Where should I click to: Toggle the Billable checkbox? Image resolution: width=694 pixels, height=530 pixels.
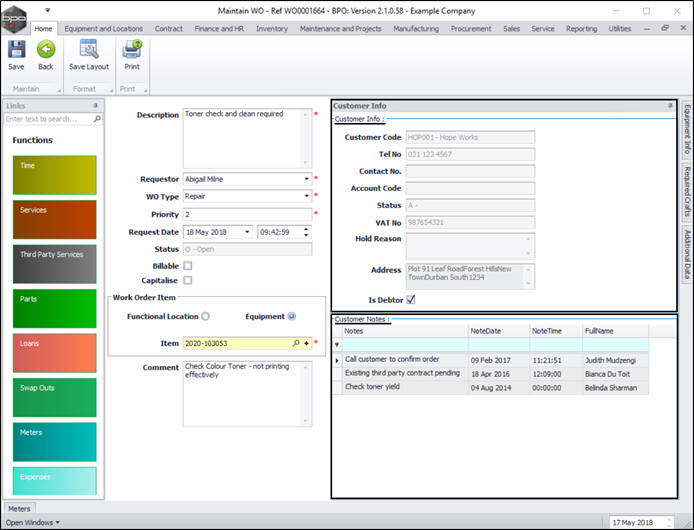188,266
